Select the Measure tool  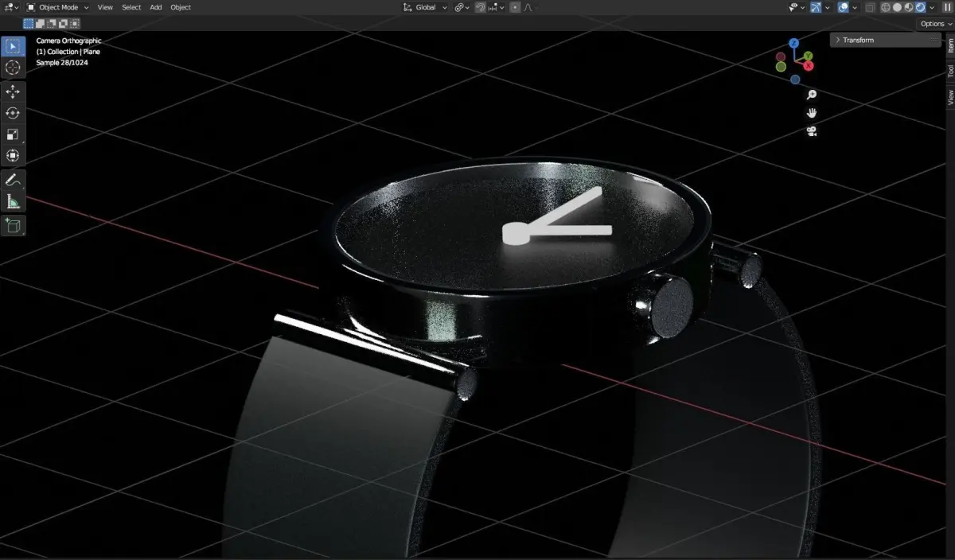click(x=13, y=201)
